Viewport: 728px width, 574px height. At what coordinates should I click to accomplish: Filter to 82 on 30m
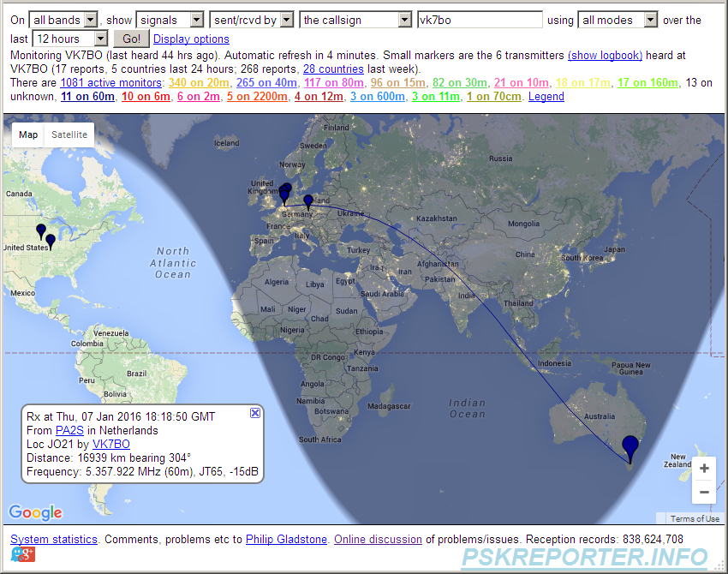point(460,82)
